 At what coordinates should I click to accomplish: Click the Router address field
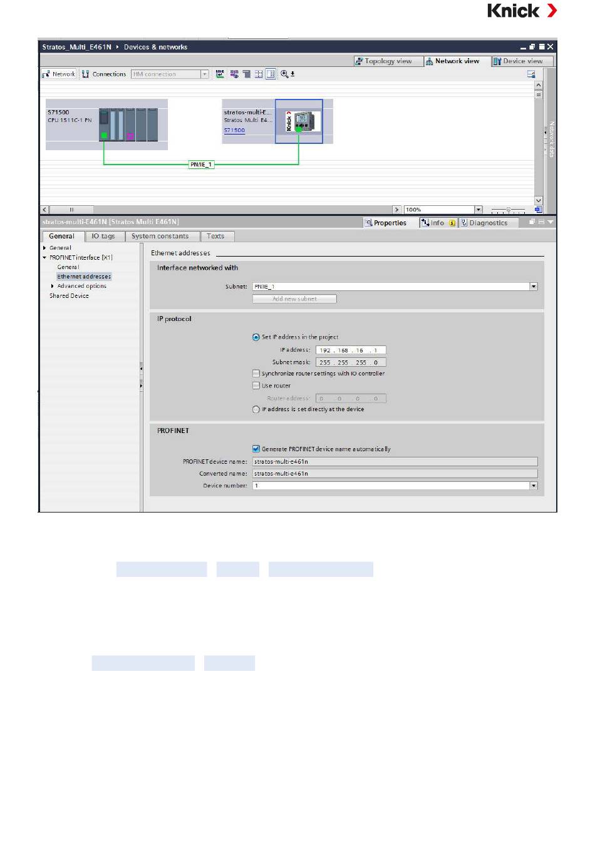(x=351, y=398)
